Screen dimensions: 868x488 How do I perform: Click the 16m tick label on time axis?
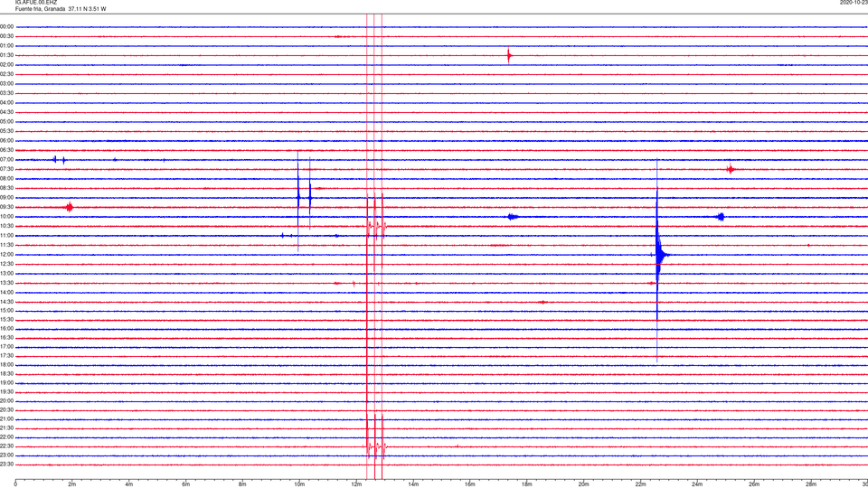pyautogui.click(x=470, y=484)
